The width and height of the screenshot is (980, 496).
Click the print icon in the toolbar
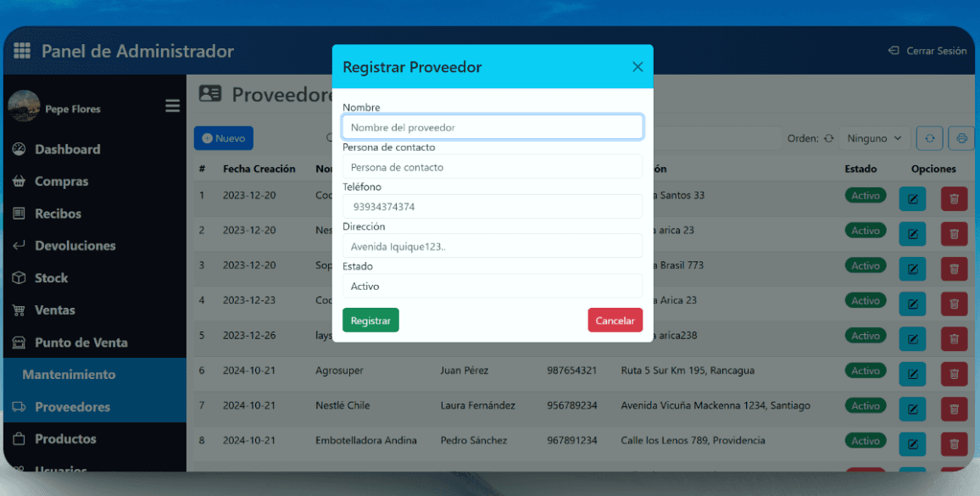pos(961,137)
